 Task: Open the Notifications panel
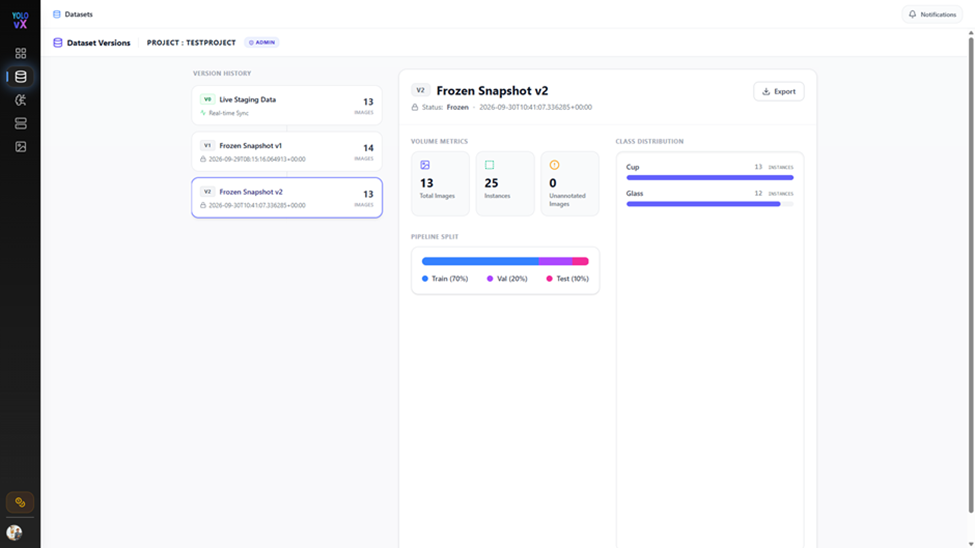[x=932, y=14]
